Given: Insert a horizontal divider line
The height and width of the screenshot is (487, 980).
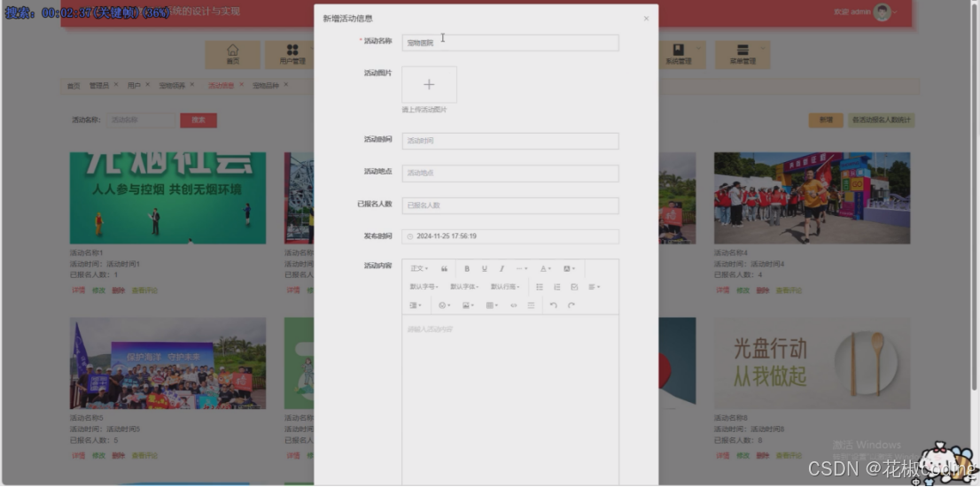Looking at the screenshot, I should pyautogui.click(x=532, y=306).
